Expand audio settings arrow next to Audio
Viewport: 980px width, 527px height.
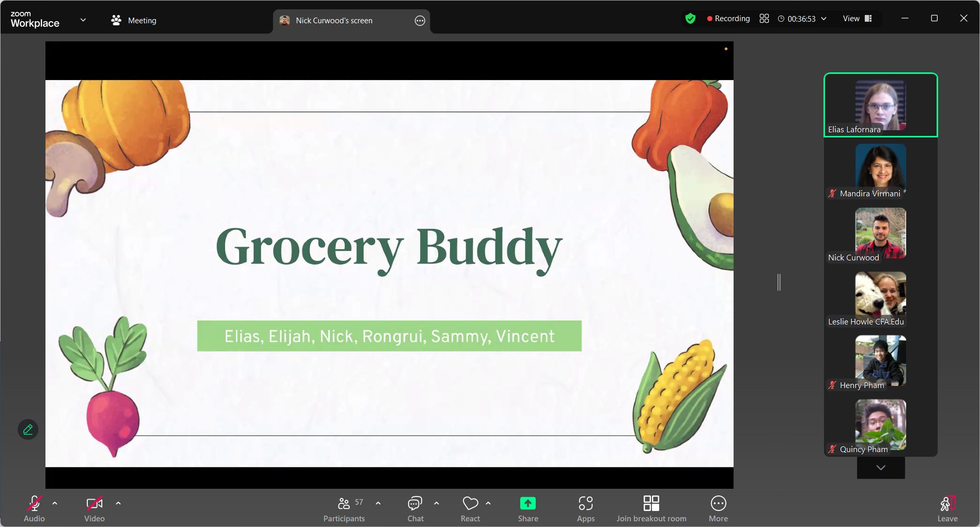(55, 503)
